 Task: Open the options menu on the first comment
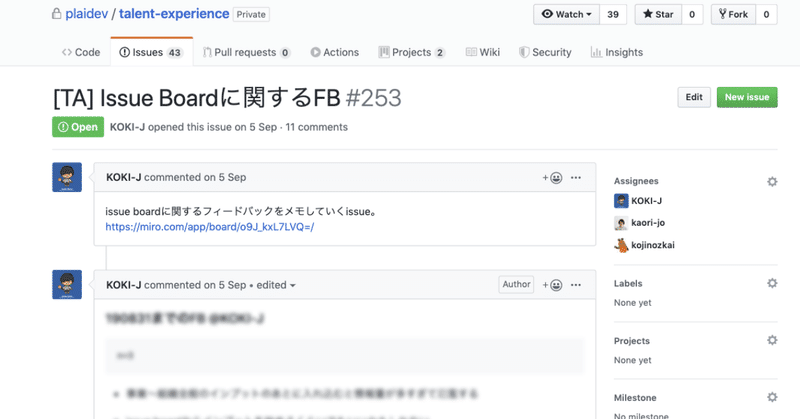[576, 178]
